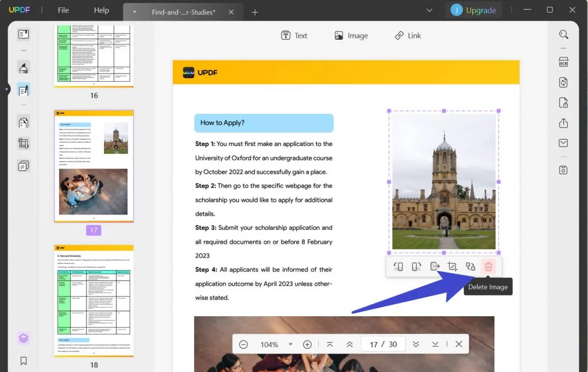The image size is (588, 372).
Task: Click the Delete Image trash icon
Action: 488,267
